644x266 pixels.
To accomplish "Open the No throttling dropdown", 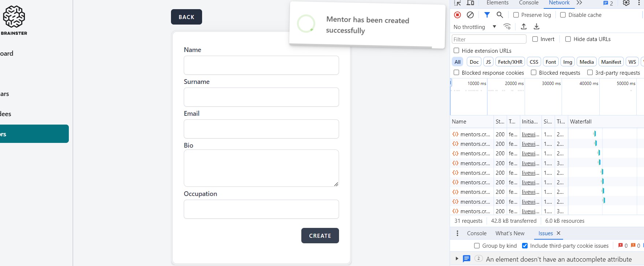I will click(475, 27).
